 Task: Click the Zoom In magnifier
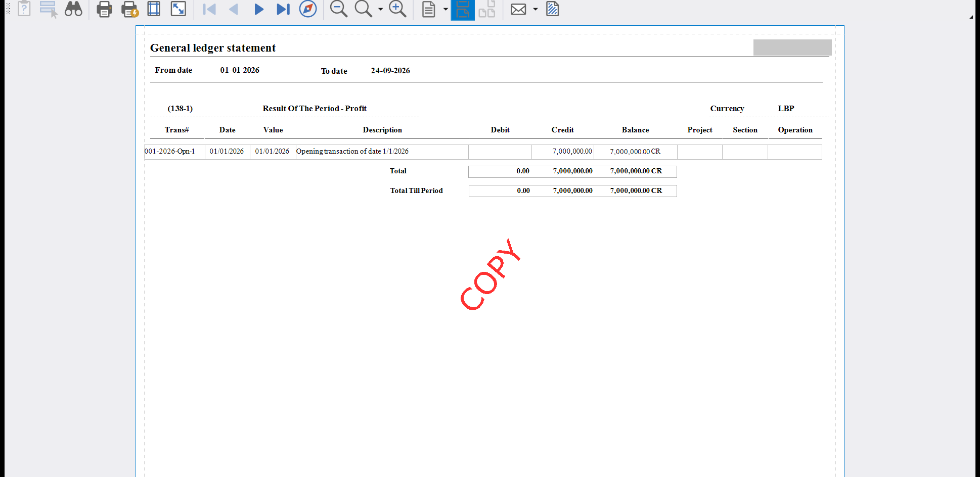coord(397,9)
